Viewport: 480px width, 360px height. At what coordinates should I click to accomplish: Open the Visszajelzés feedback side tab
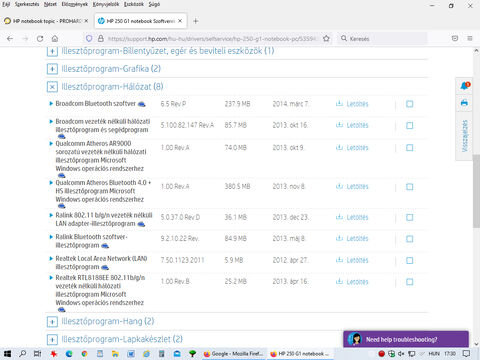coord(465,136)
